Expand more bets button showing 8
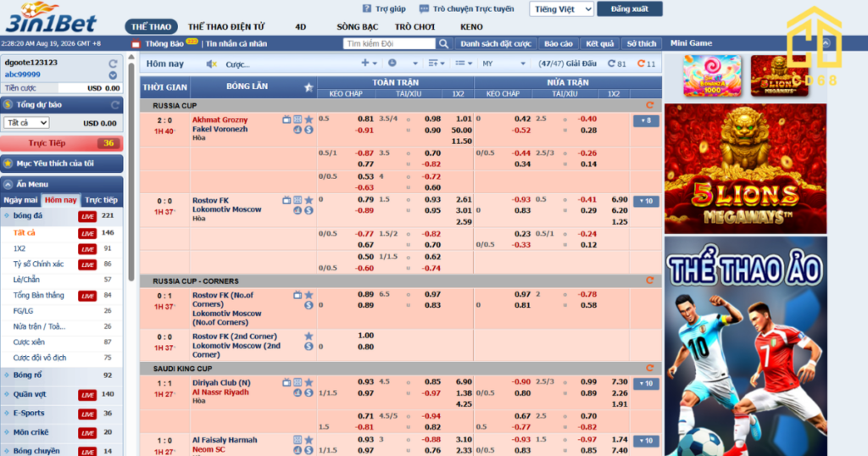Screen dimensions: 868x456 pos(646,120)
